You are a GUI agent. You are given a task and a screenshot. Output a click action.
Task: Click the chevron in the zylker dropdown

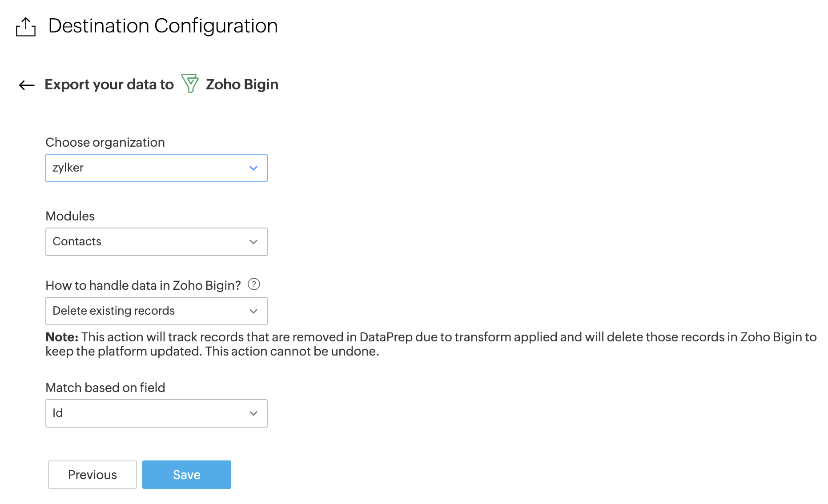click(253, 168)
